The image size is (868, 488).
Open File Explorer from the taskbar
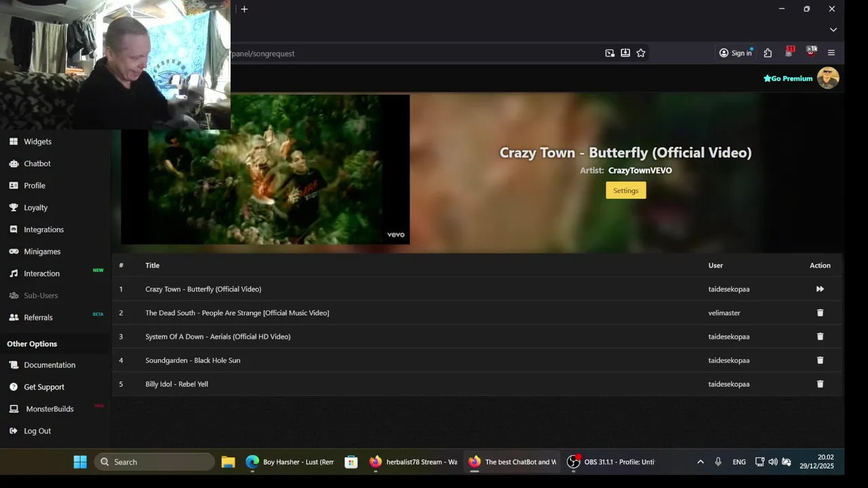tap(228, 462)
